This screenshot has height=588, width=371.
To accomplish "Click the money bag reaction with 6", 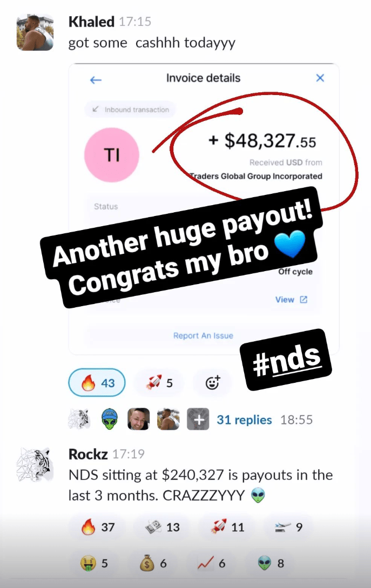I will (153, 563).
